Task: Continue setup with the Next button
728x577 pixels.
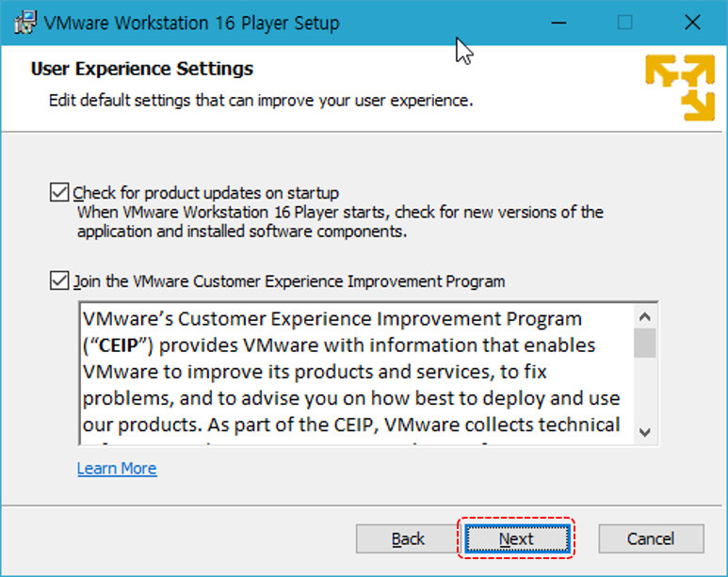Action: click(x=517, y=539)
